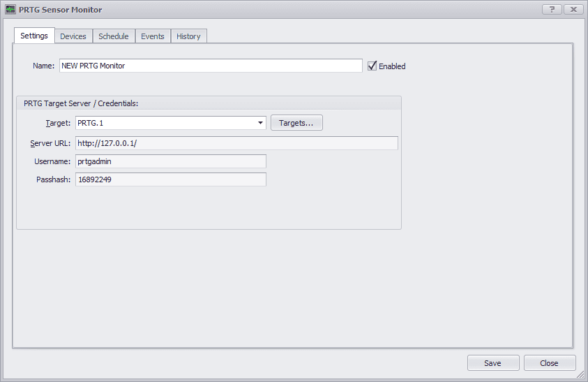Click the PRTG Sensor Monitor title icon
This screenshot has width=588, height=382.
click(x=10, y=9)
